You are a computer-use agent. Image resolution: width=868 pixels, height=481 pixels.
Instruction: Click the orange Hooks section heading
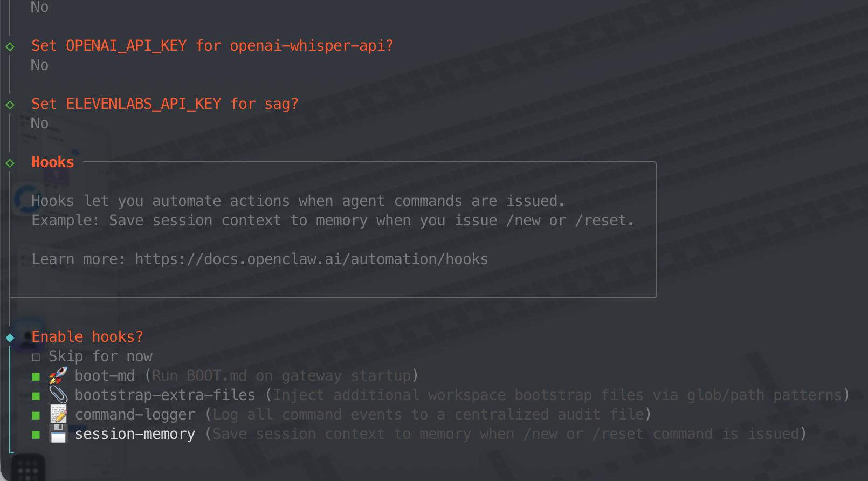click(53, 162)
